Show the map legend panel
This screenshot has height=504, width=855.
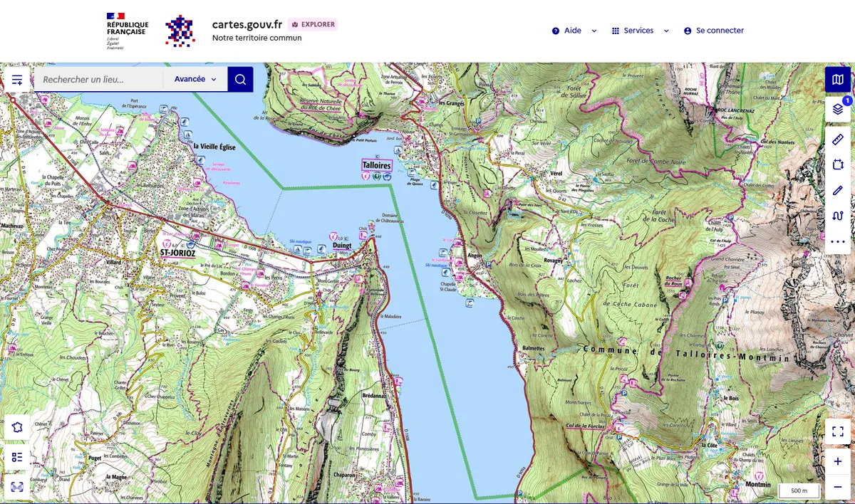point(18,457)
